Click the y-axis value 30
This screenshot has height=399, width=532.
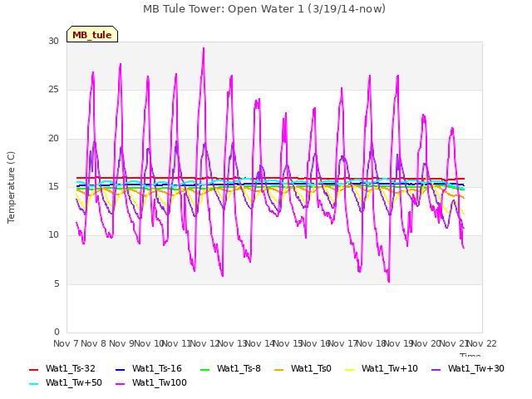tap(53, 42)
